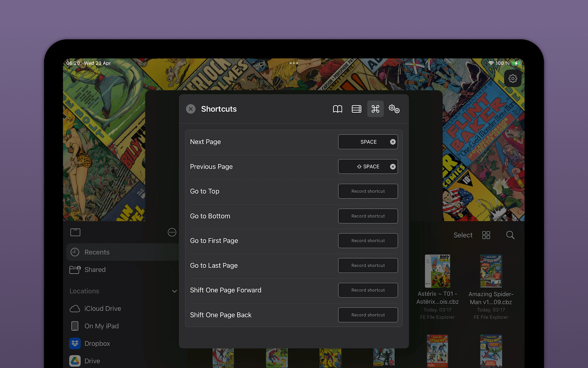Record shortcut for Go to Last Page

(x=368, y=265)
